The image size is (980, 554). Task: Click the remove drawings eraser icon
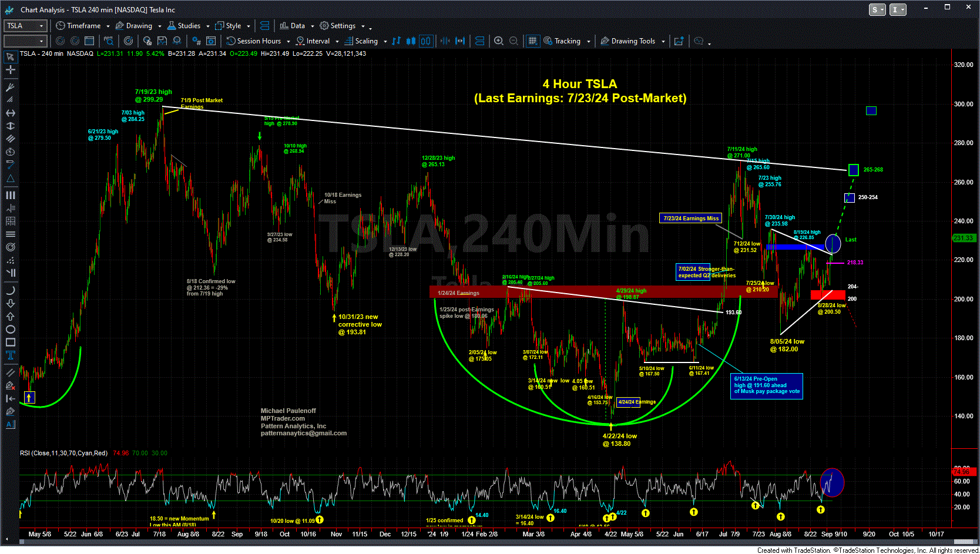pos(11,386)
